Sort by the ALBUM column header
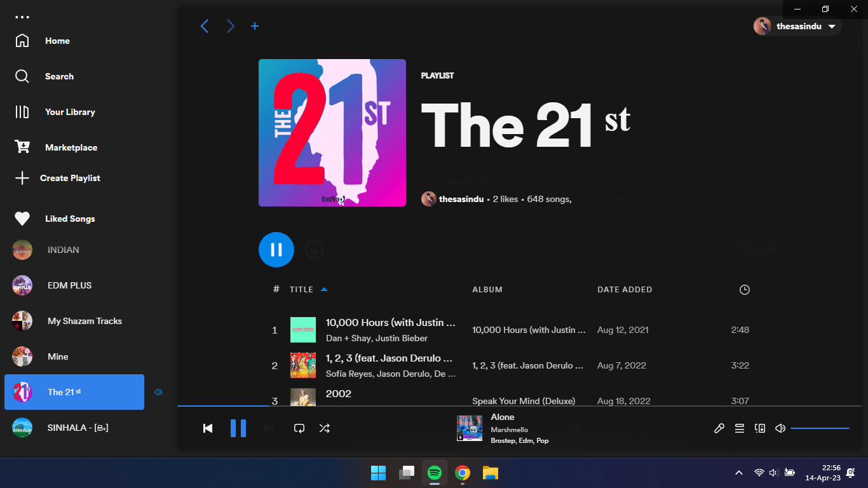This screenshot has width=868, height=488. pos(487,289)
